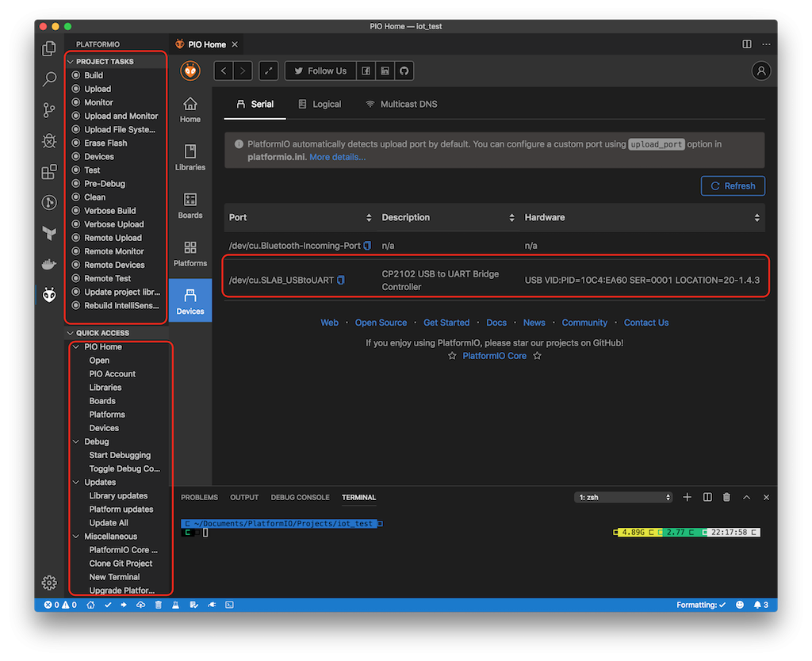The image size is (812, 661).
Task: Open the GitHub icon button
Action: pos(404,71)
